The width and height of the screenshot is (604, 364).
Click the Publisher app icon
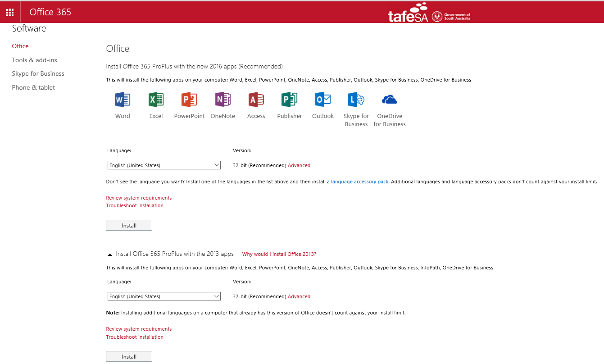[290, 100]
